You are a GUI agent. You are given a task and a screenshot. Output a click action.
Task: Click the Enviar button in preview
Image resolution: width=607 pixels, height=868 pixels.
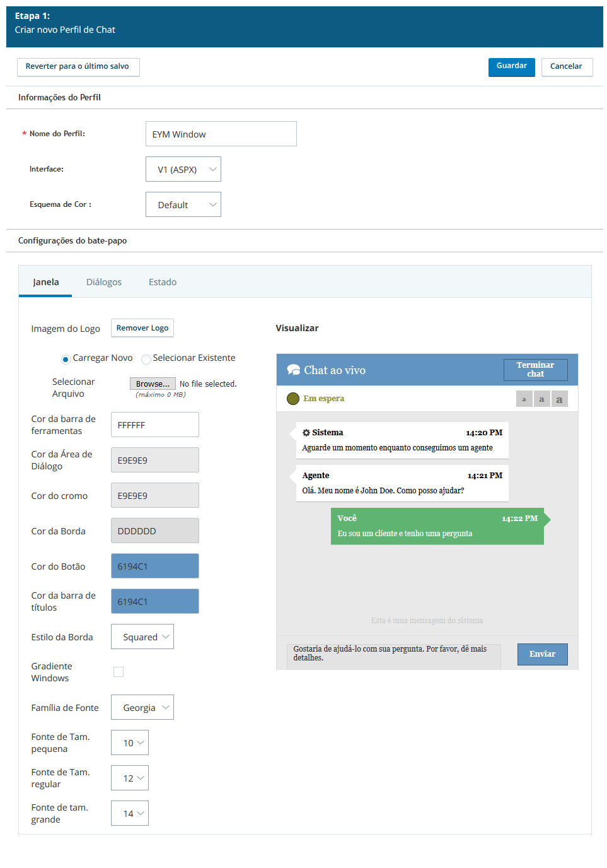click(x=543, y=654)
